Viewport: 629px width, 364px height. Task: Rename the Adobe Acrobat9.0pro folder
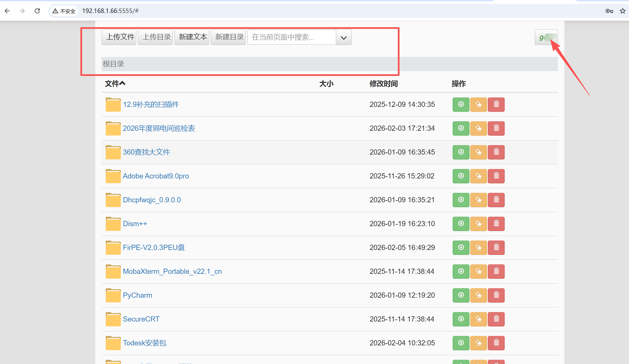478,176
